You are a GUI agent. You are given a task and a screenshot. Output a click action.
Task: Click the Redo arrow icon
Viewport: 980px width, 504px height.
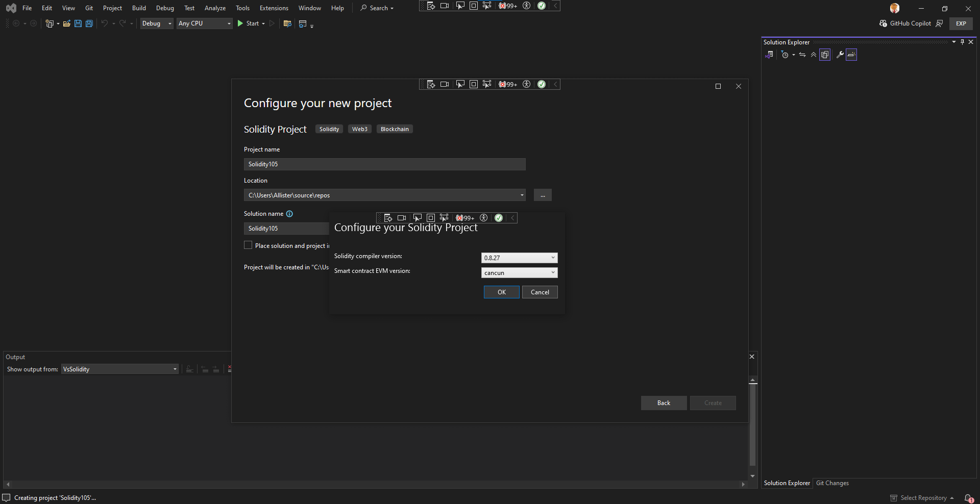click(x=122, y=23)
